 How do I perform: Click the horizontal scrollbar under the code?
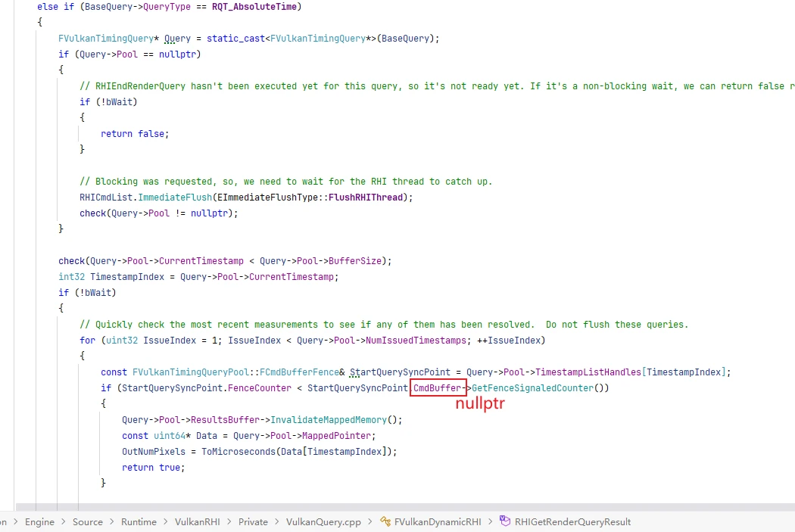point(405,507)
